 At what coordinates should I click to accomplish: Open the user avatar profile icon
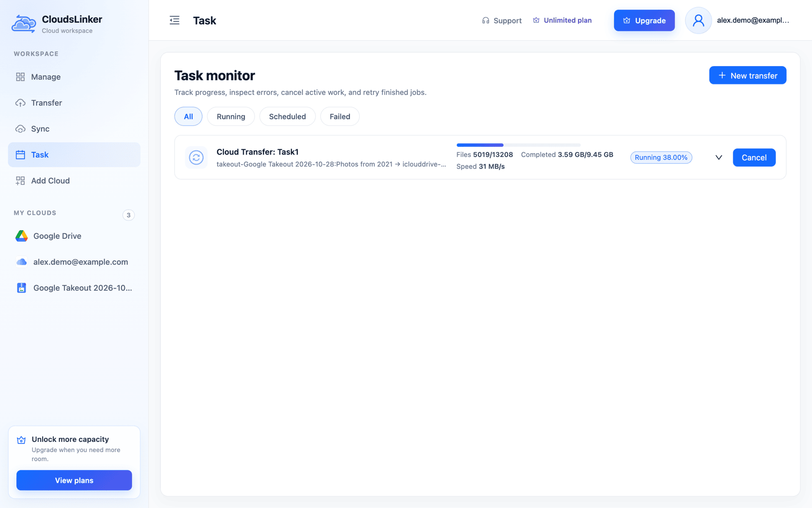(x=698, y=20)
